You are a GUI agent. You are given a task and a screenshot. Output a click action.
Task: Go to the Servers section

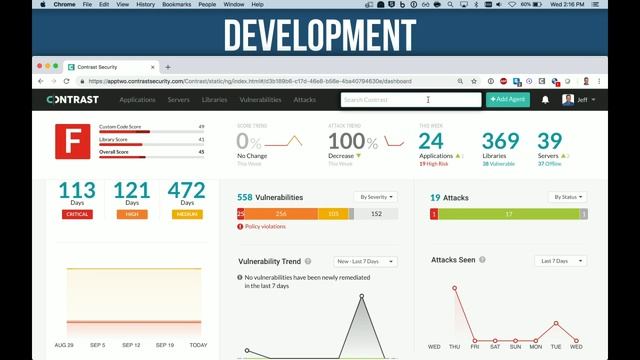pyautogui.click(x=178, y=100)
